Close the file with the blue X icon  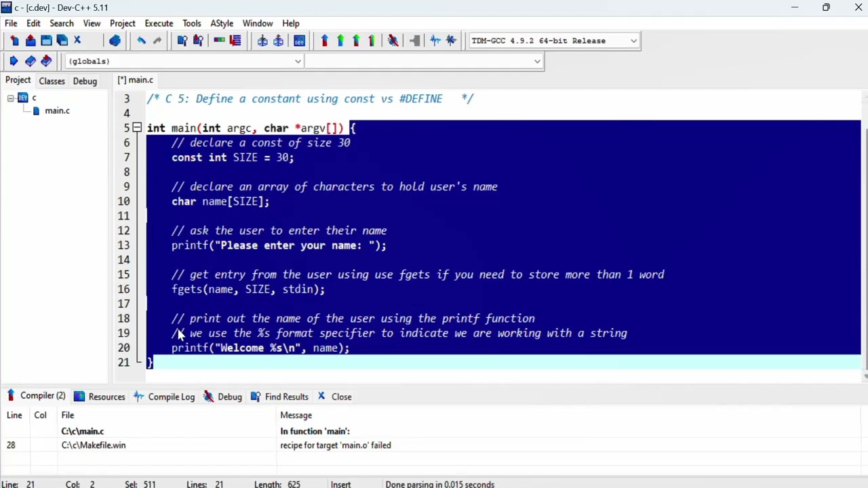tap(77, 41)
